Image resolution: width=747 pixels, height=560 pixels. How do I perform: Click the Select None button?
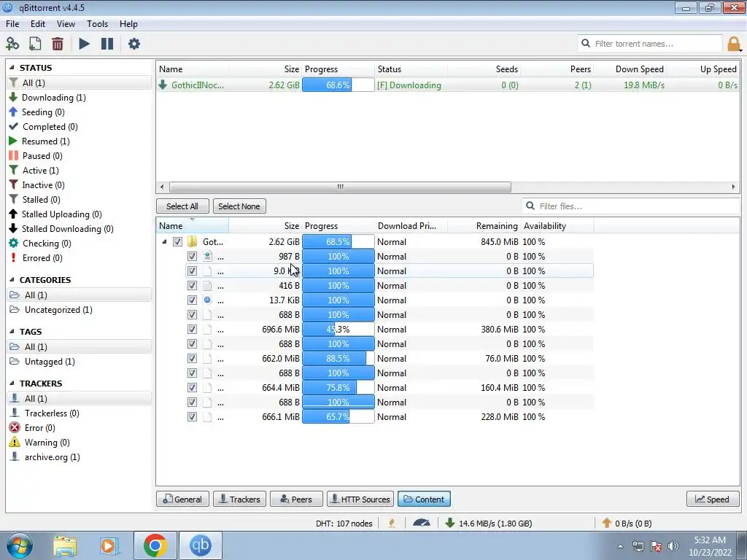[x=239, y=206]
